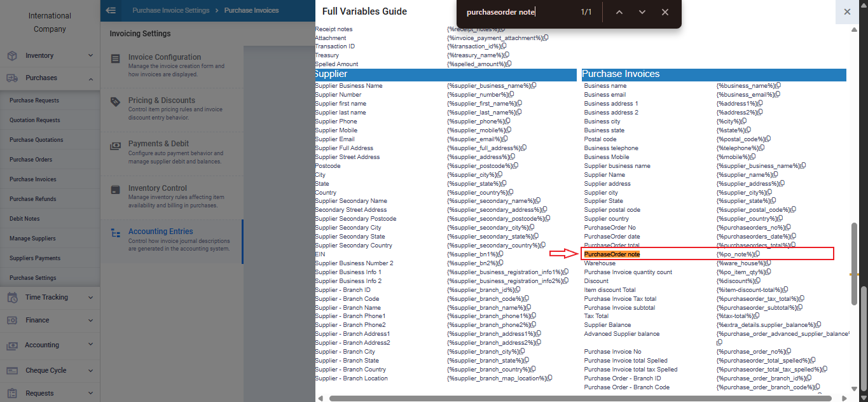Viewport: 868px width, 402px height.
Task: Click the sidebar collapse menu icon
Action: pos(111,10)
